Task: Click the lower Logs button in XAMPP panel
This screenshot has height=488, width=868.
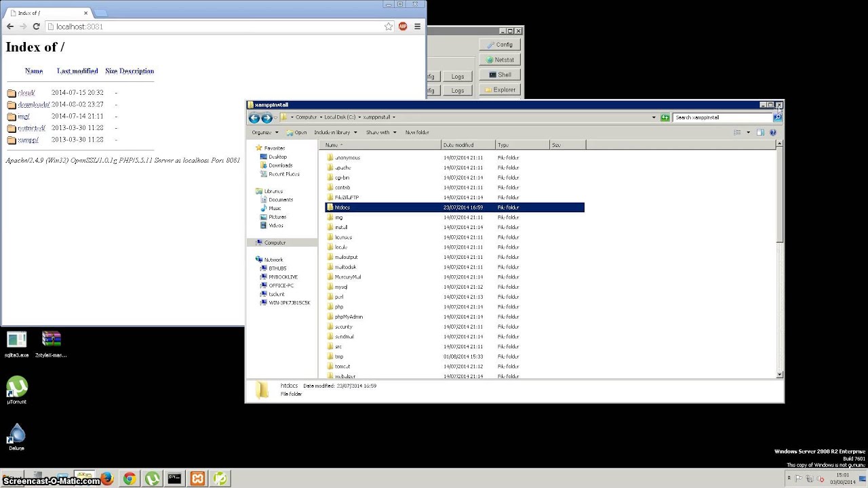Action: (458, 90)
